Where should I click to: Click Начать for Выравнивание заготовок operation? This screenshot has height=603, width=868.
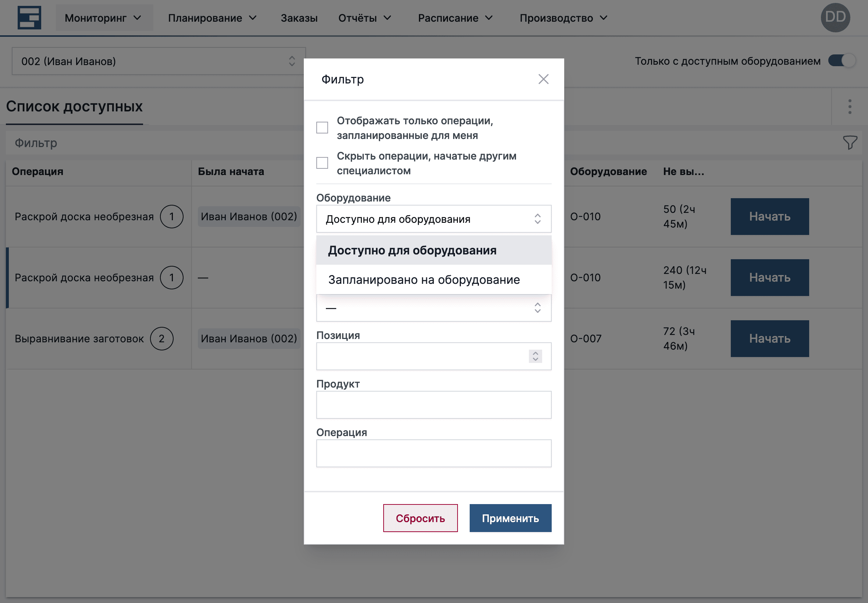point(770,339)
